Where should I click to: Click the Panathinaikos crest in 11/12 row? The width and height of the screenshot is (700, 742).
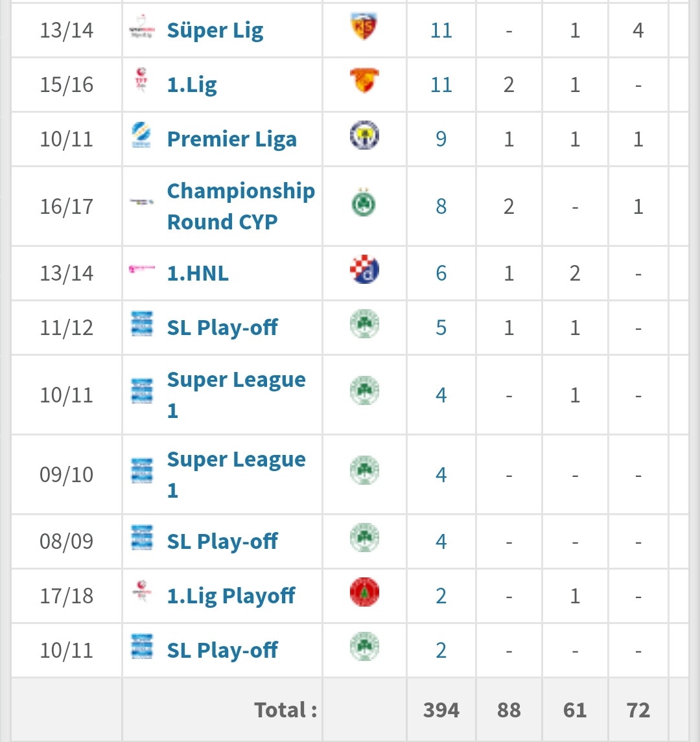coord(364,323)
